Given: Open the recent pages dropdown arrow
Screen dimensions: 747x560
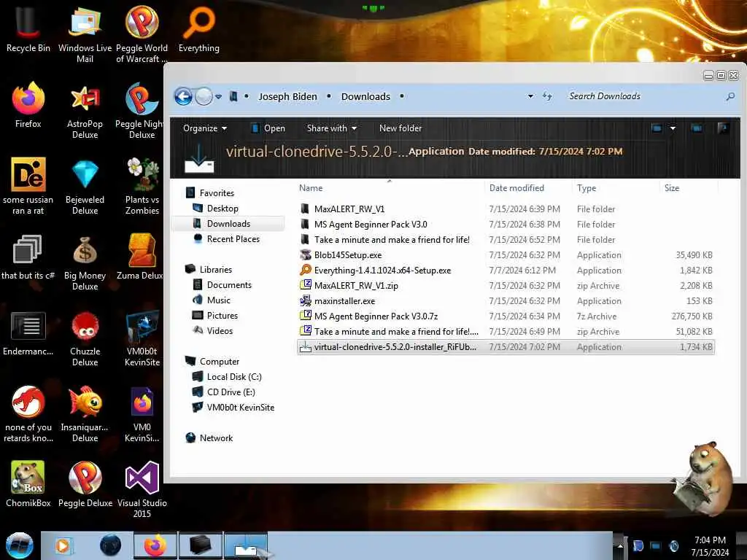Looking at the screenshot, I should [x=219, y=97].
